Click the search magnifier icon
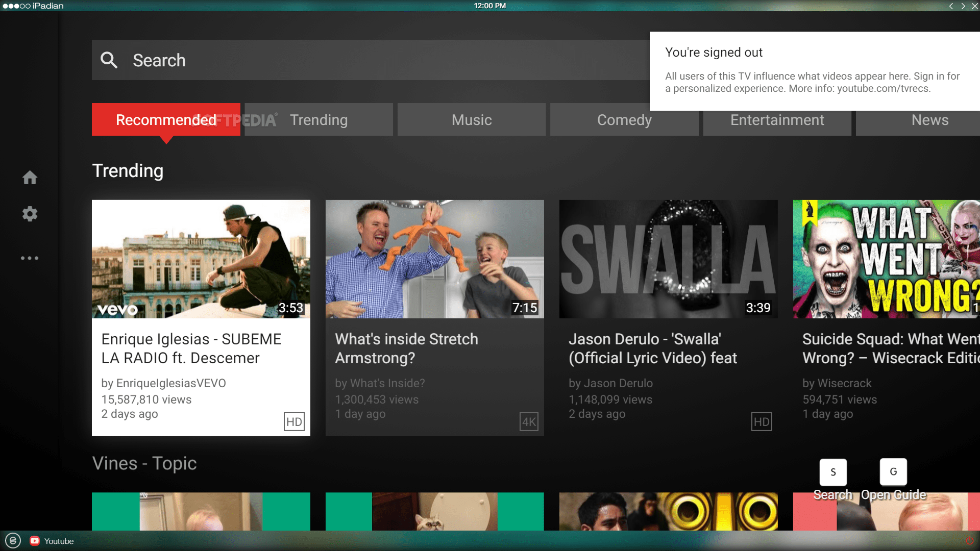980x551 pixels. (x=109, y=60)
